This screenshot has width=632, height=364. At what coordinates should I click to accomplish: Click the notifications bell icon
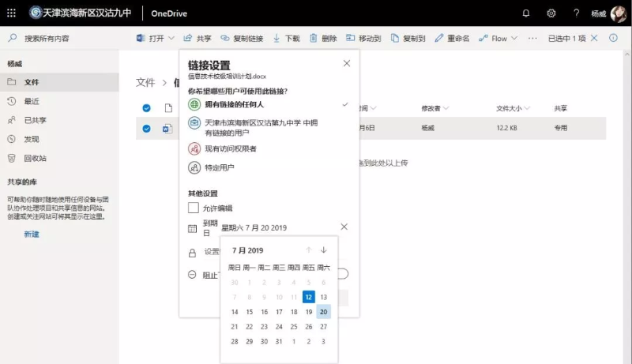point(526,13)
